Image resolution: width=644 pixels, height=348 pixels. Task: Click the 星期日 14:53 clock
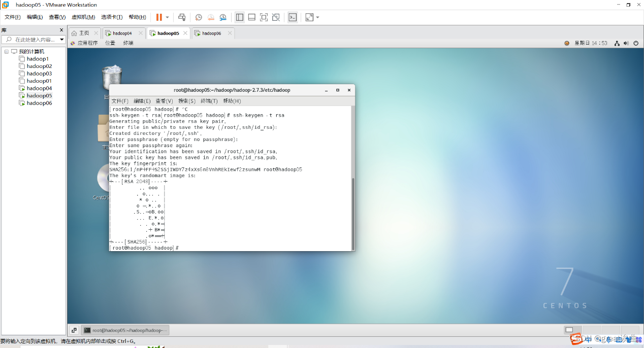591,43
